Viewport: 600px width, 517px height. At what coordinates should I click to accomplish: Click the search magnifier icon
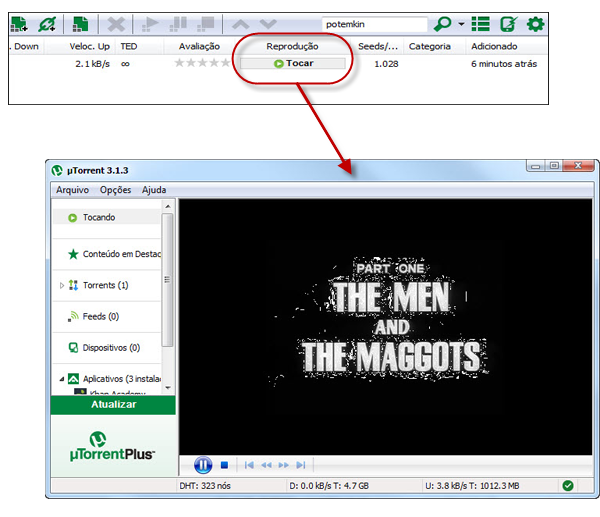pos(441,23)
